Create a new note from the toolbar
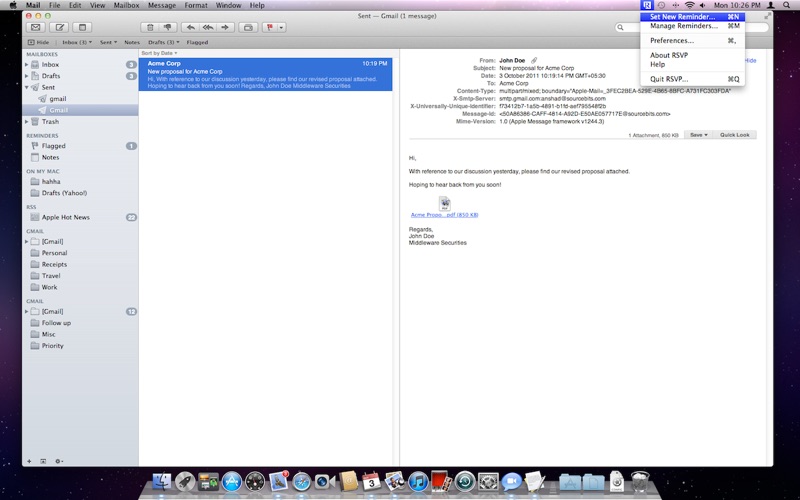This screenshot has width=800, height=500. pyautogui.click(x=82, y=28)
